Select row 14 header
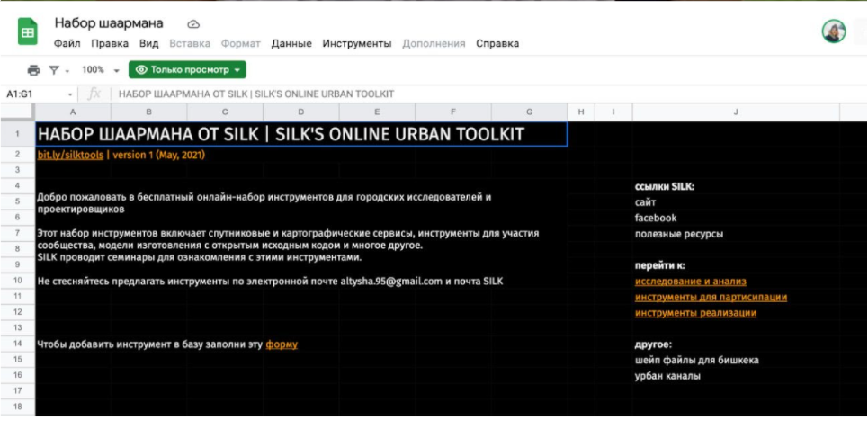The width and height of the screenshot is (868, 429). coord(18,344)
